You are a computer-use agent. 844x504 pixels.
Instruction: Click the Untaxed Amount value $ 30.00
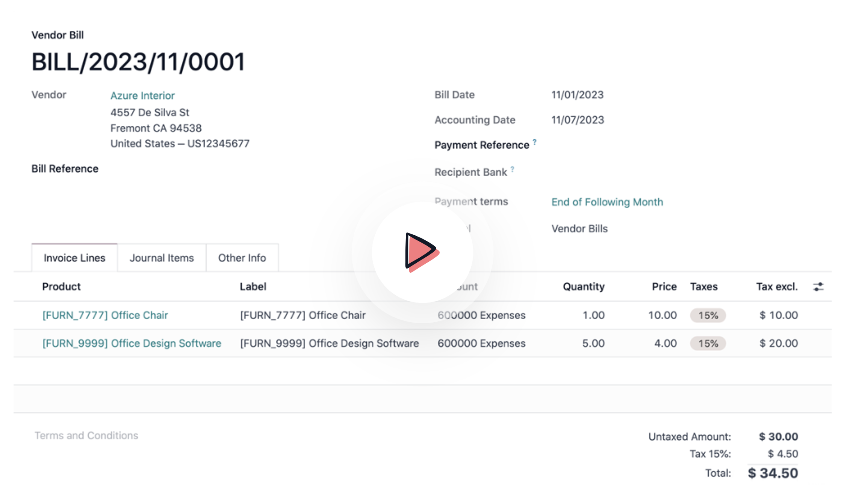tap(778, 436)
